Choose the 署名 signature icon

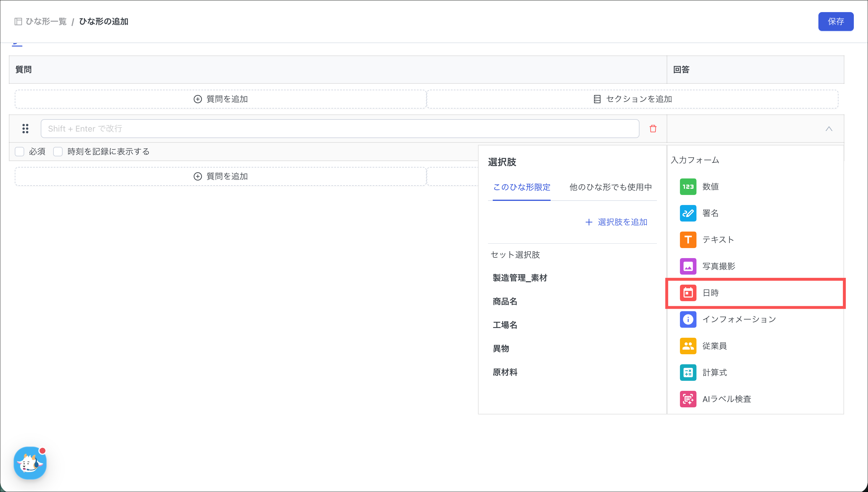[688, 213]
